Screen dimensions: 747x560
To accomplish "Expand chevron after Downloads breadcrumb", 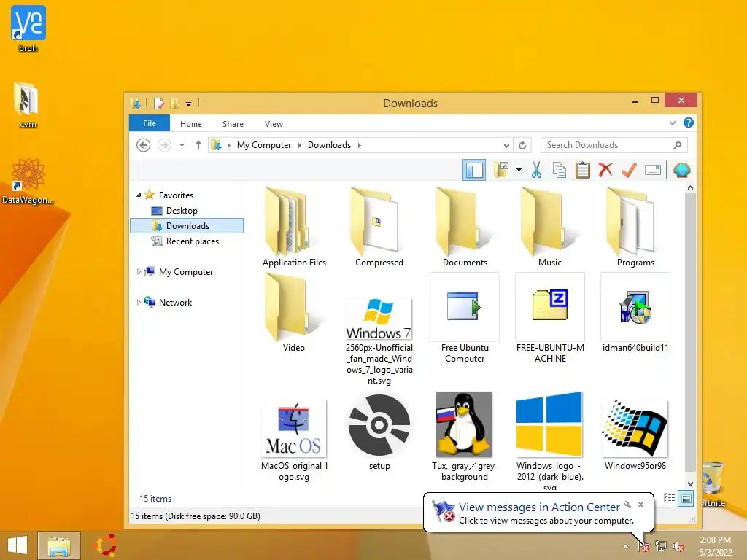I will point(360,145).
